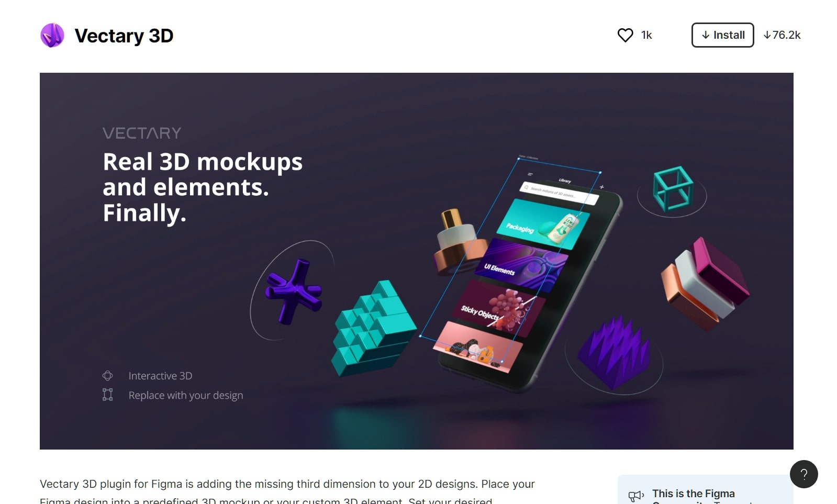Select the UI Elements card on phone

pyautogui.click(x=521, y=263)
